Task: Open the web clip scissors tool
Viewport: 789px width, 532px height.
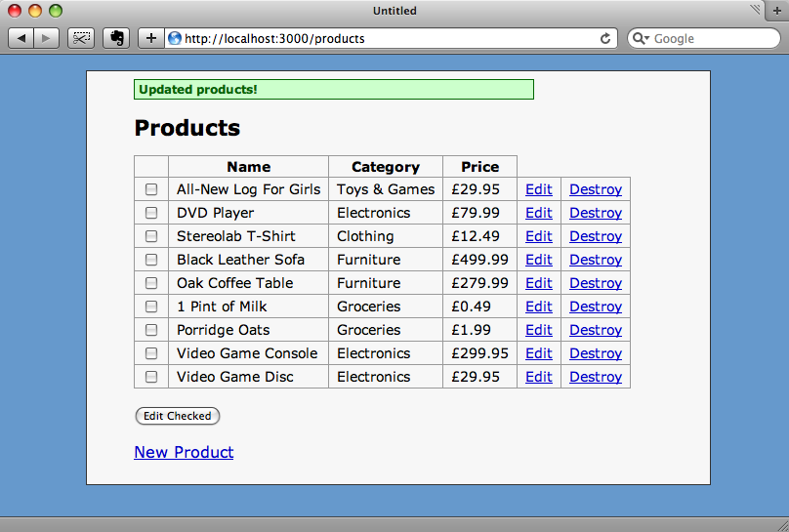Action: [81, 38]
